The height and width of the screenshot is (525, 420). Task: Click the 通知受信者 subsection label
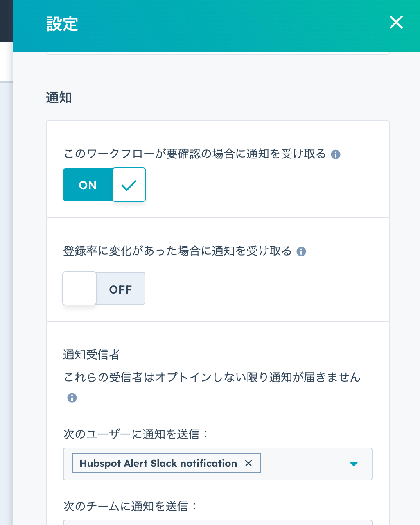pos(92,354)
